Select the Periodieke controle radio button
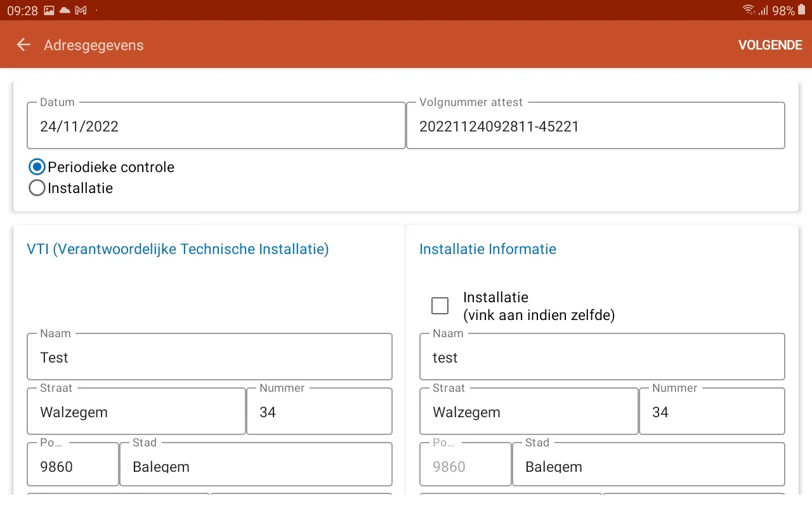 coord(37,167)
